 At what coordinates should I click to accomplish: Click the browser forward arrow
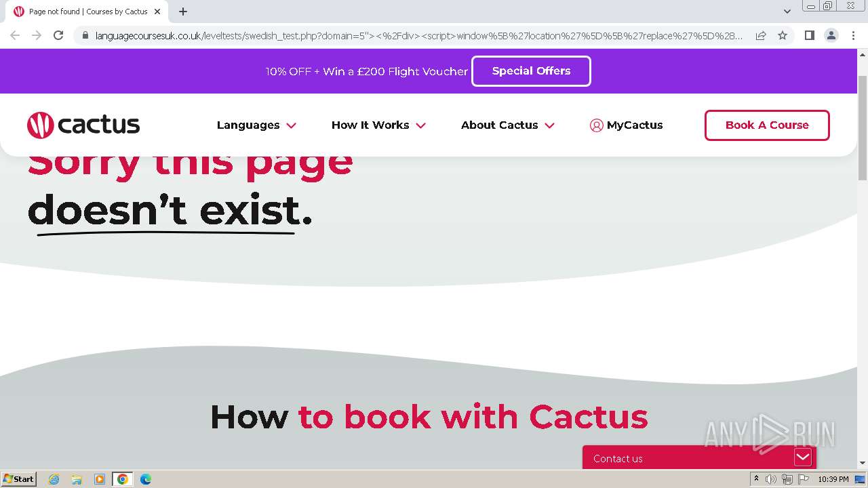pyautogui.click(x=37, y=35)
